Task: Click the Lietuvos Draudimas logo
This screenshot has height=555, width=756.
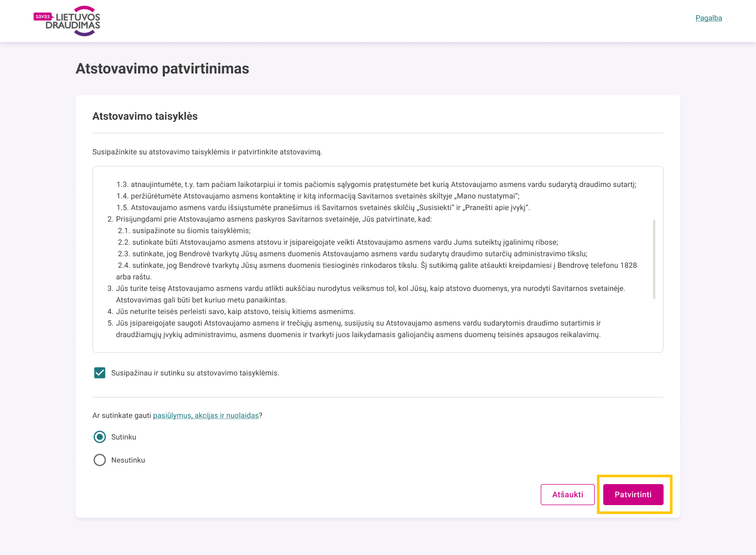Action: [67, 21]
